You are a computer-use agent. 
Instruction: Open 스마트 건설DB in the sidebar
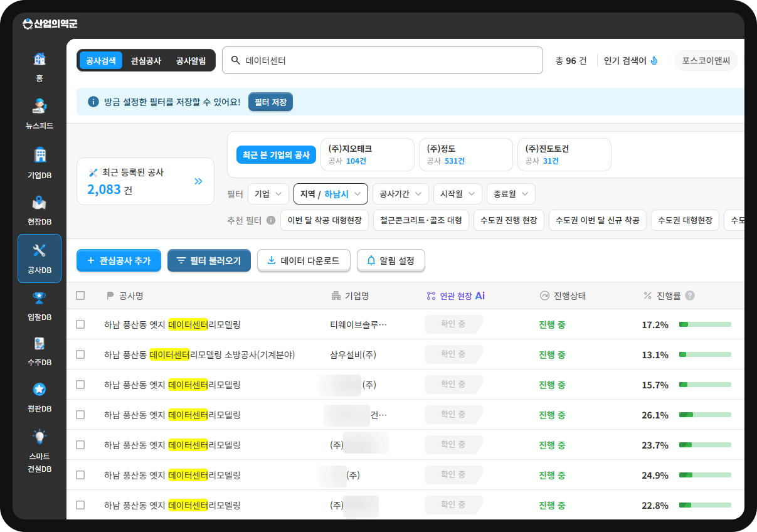[40, 450]
